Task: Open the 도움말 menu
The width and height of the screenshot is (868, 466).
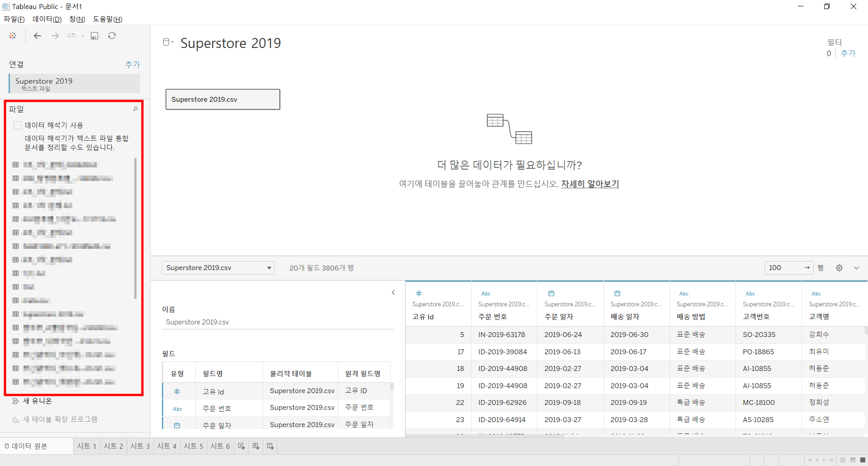Action: 108,19
